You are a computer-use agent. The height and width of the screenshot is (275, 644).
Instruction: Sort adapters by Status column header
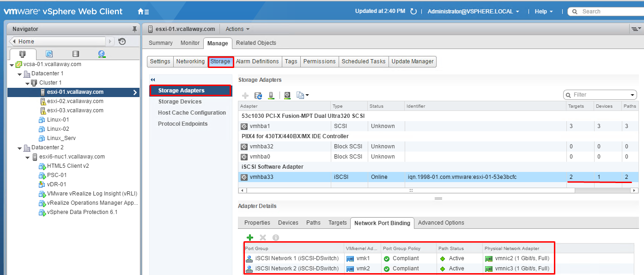pos(386,106)
